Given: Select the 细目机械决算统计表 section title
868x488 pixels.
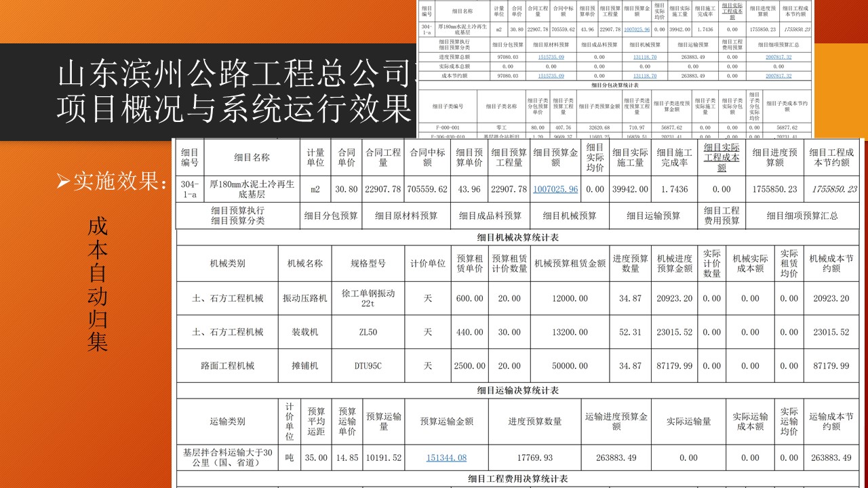Looking at the screenshot, I should coord(518,238).
